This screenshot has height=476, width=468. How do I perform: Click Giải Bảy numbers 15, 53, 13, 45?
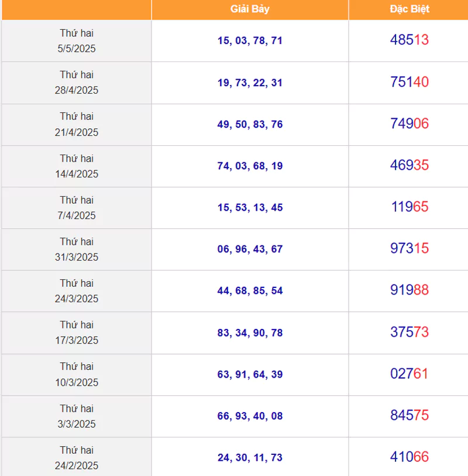pyautogui.click(x=250, y=207)
